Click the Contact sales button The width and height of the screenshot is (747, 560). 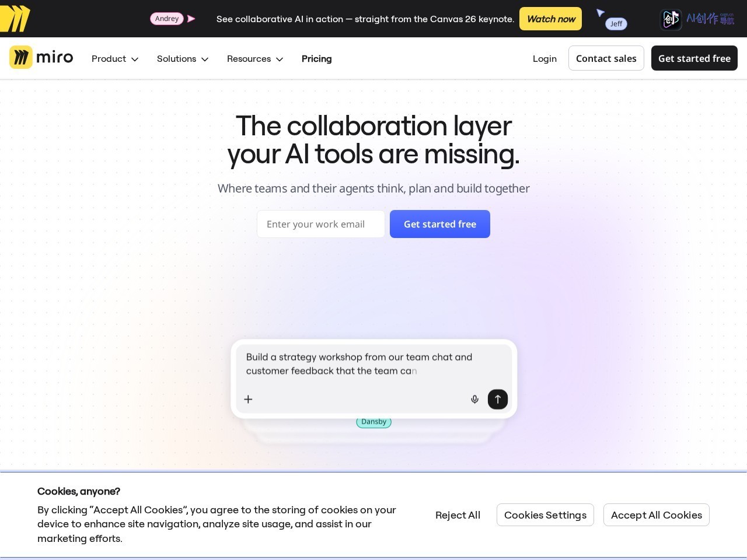606,58
